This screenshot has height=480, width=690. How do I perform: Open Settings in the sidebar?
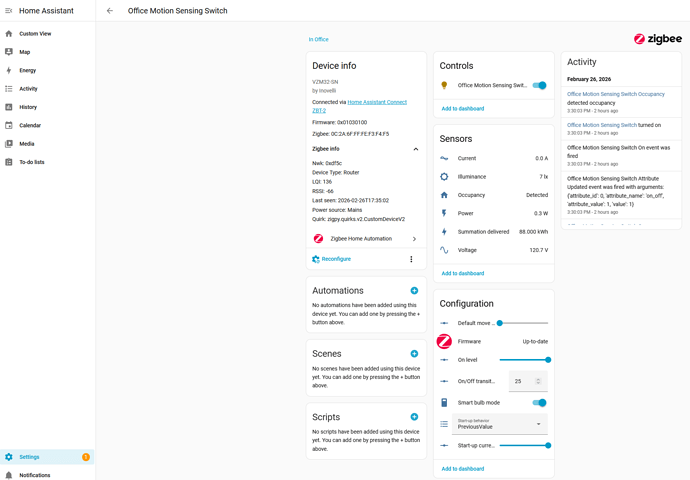[x=29, y=457]
